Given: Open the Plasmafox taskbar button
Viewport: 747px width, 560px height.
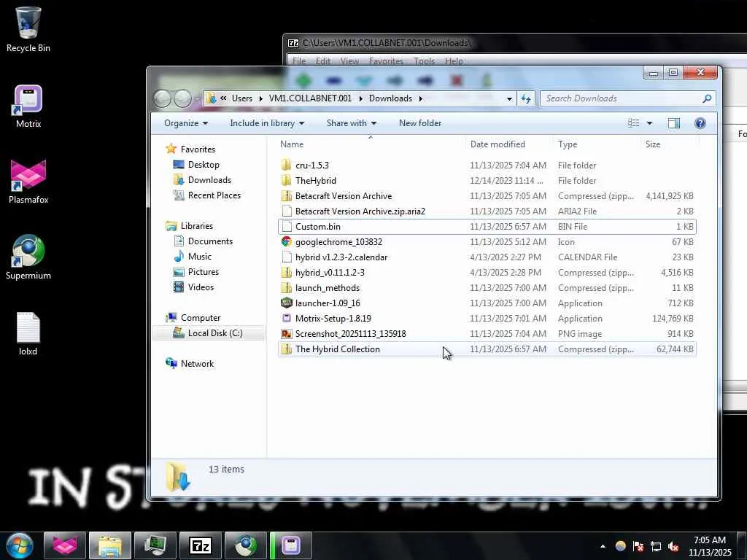Looking at the screenshot, I should pyautogui.click(x=65, y=545).
